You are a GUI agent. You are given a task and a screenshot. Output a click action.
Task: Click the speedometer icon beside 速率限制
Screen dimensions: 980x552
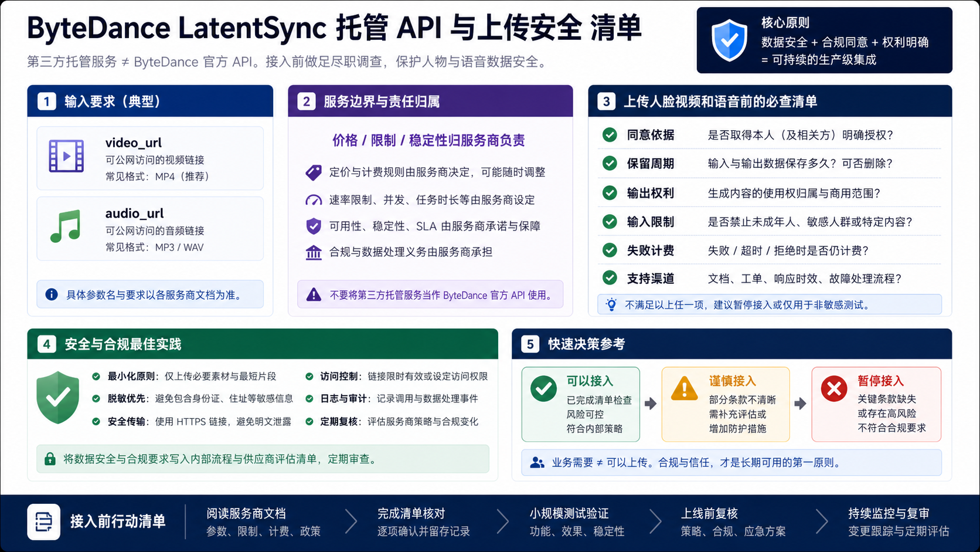(314, 200)
